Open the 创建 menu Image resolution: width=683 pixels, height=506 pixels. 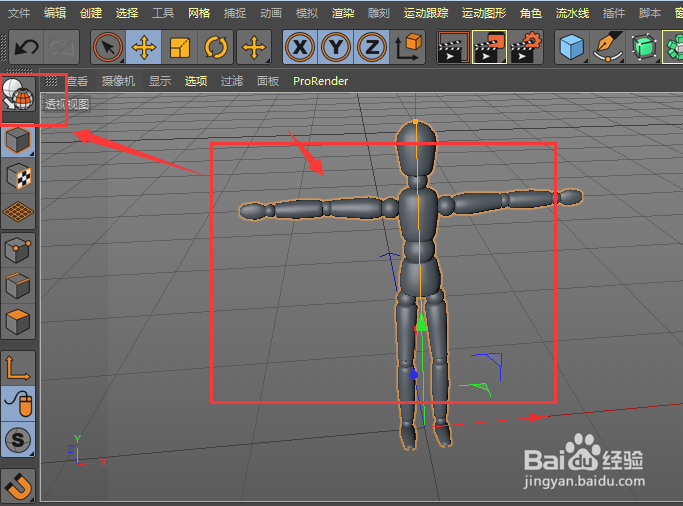click(91, 13)
